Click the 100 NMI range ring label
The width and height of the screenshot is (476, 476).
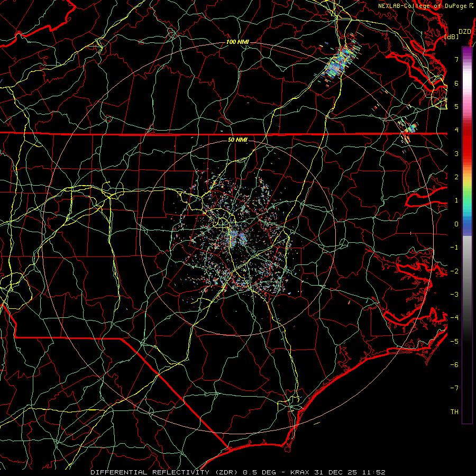[x=237, y=42]
